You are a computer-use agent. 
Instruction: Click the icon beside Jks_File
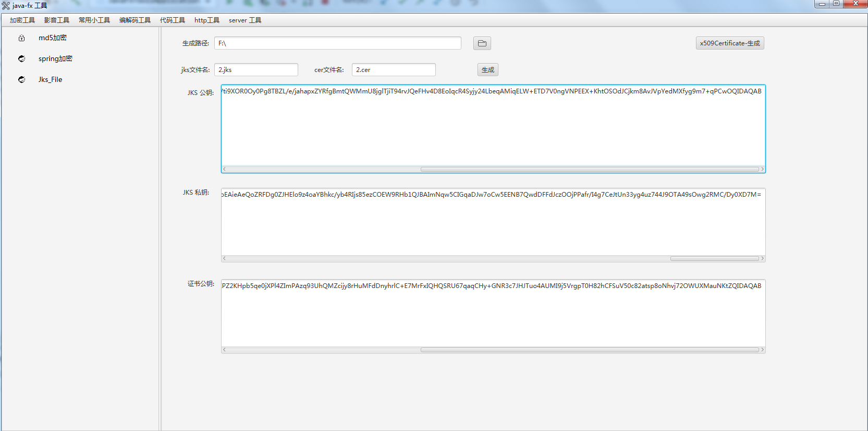click(x=21, y=80)
